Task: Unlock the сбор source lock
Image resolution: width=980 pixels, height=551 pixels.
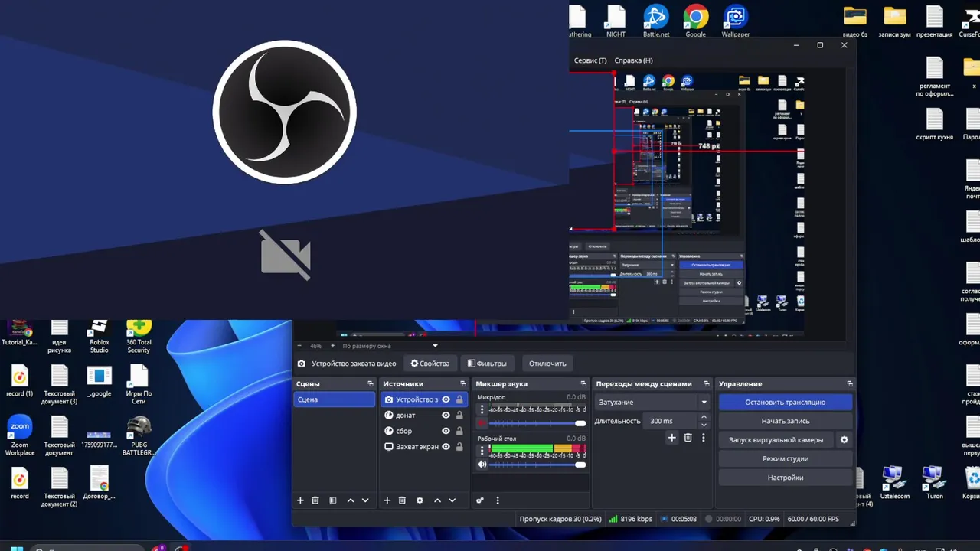Action: point(459,431)
